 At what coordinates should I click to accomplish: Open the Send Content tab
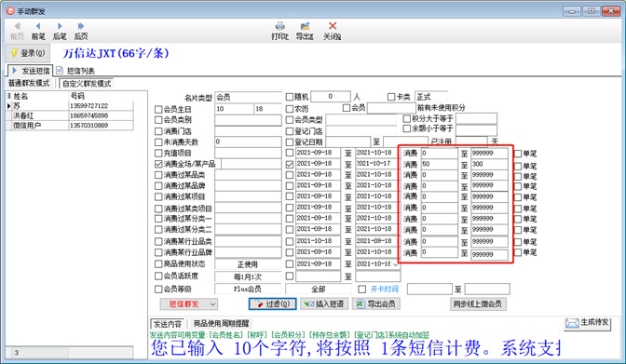click(x=168, y=324)
